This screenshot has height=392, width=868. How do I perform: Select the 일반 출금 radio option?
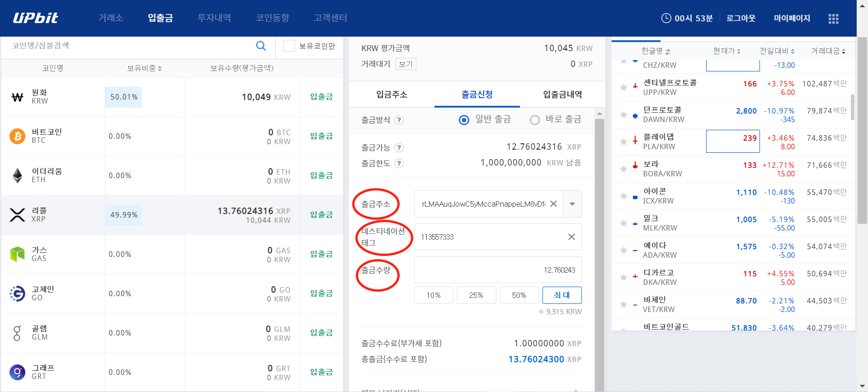click(464, 120)
